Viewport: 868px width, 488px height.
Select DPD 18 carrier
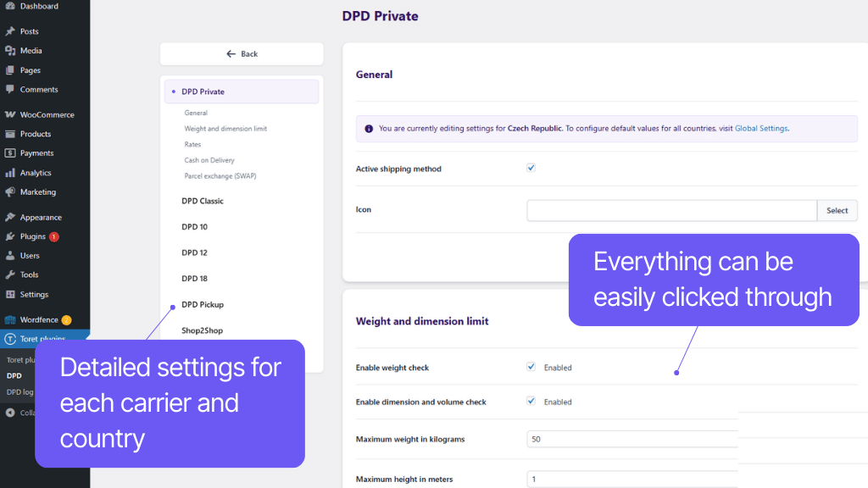pos(194,278)
